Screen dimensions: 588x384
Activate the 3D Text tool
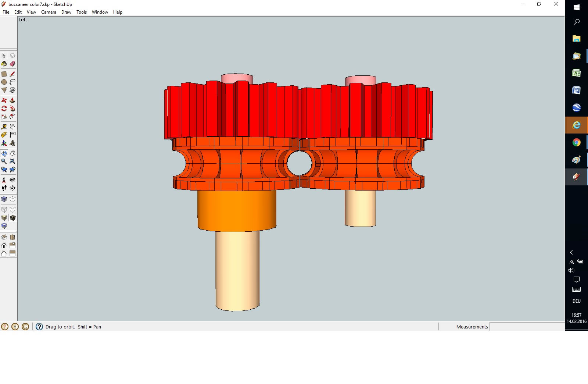pos(12,143)
